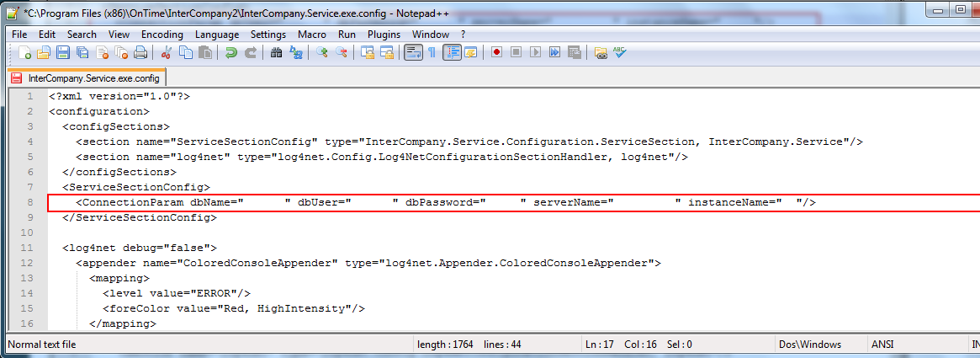Viewport: 980px width, 358px height.
Task: Click the level value="ERROR" line
Action: tap(177, 293)
